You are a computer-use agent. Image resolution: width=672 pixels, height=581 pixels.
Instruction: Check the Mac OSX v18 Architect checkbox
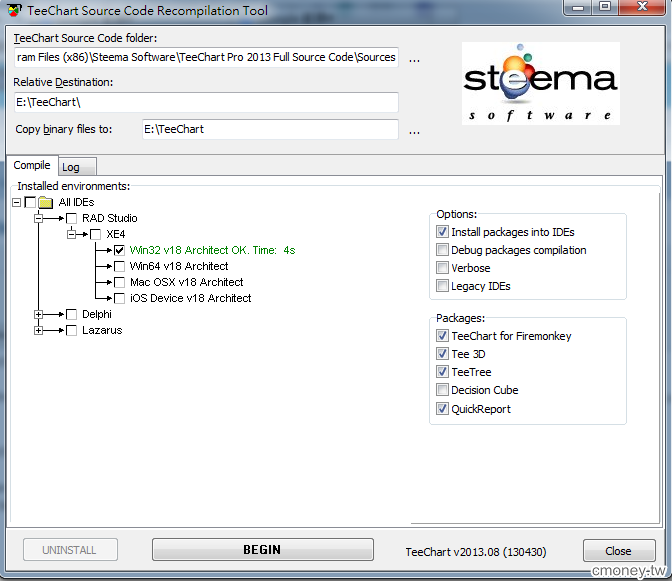pyautogui.click(x=120, y=282)
